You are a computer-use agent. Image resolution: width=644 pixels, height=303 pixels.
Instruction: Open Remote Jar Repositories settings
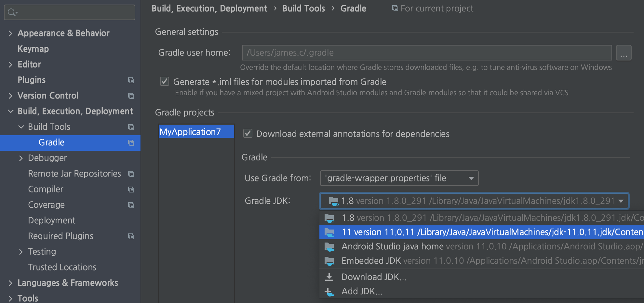tap(74, 174)
